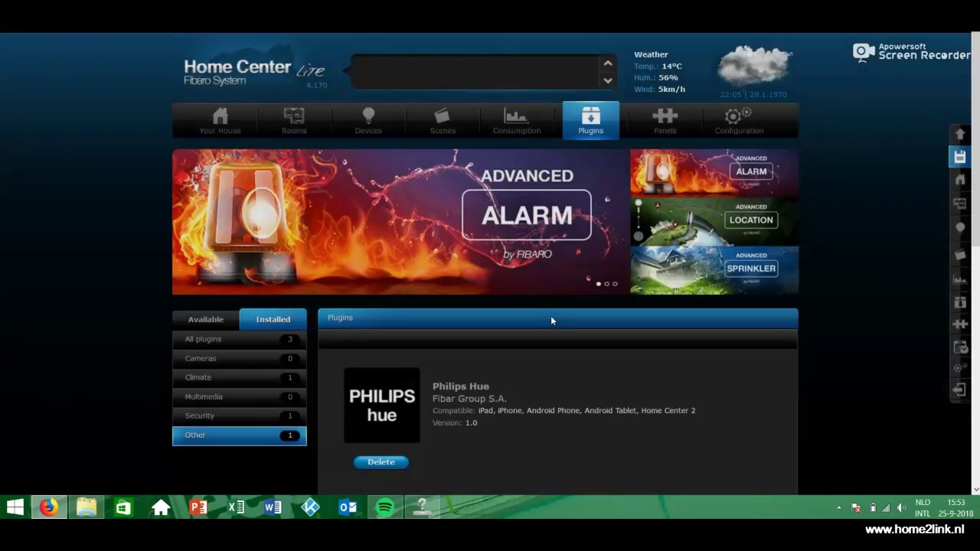The image size is (980, 551).
Task: Click the sidebar scenes clapperboard icon
Action: point(960,254)
